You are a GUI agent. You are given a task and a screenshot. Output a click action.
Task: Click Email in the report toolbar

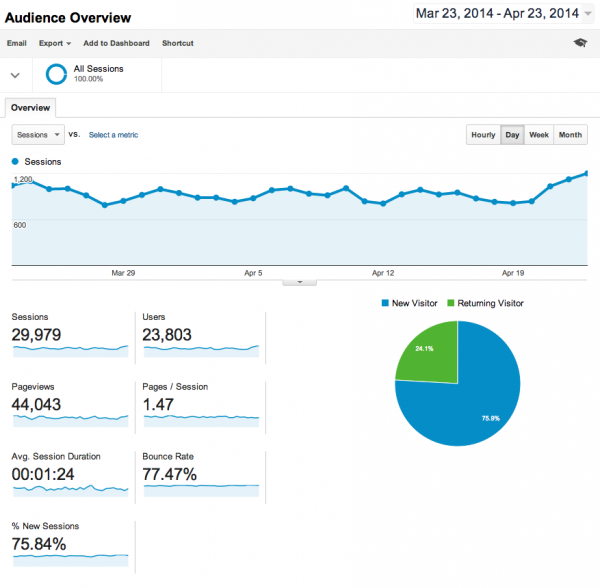pos(16,44)
